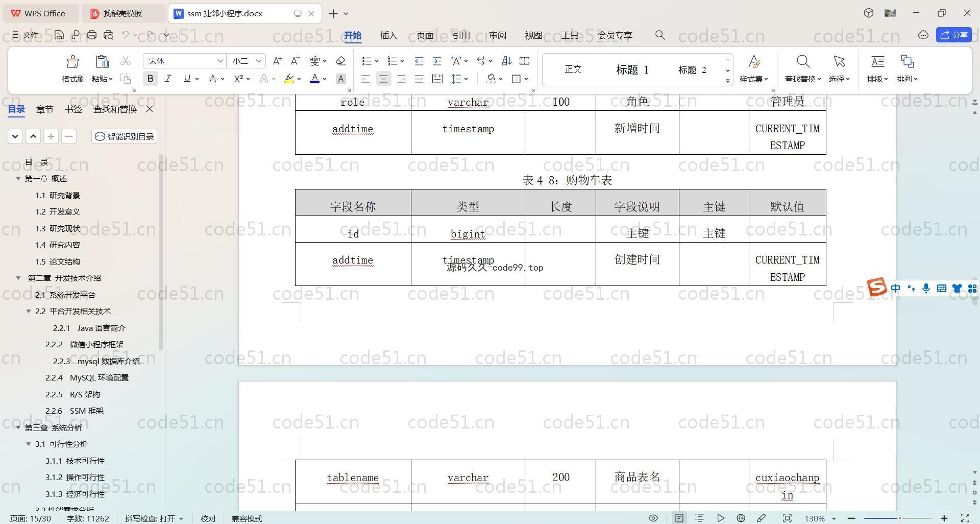Click the 分享 share button

point(953,35)
